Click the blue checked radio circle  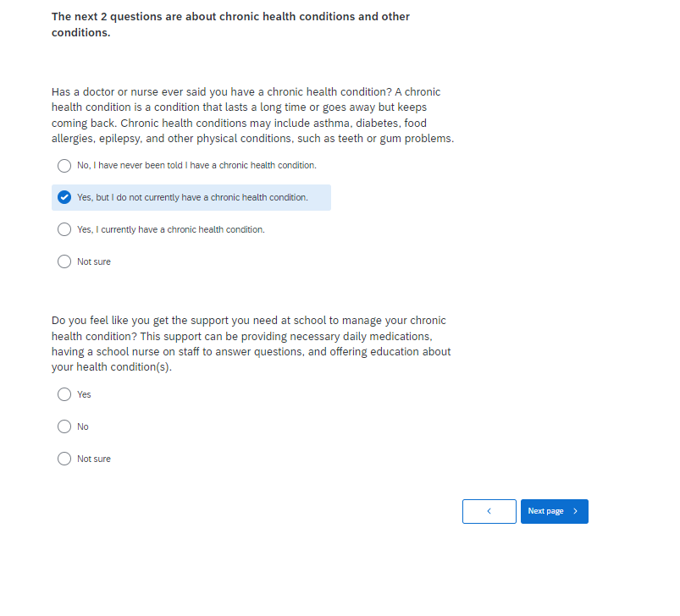(x=64, y=197)
